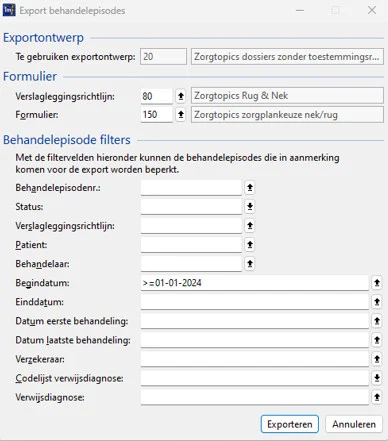Image resolution: width=388 pixels, height=441 pixels.
Task: Click lookup arrow beside Begindatum field
Action: pyautogui.click(x=377, y=283)
